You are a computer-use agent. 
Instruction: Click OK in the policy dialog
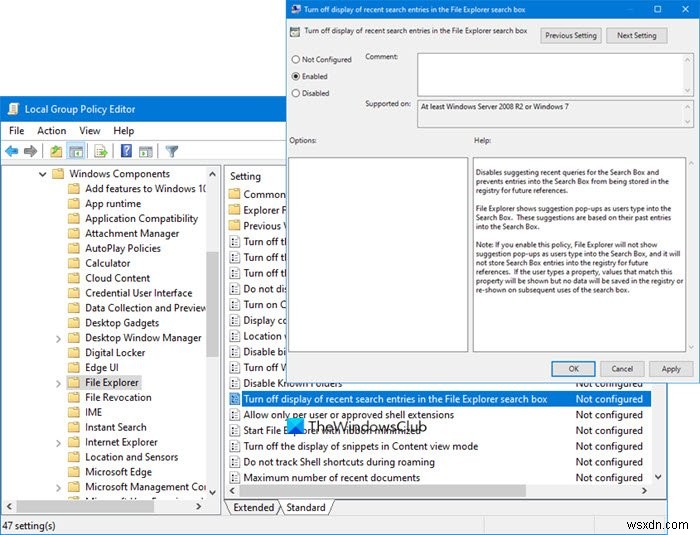point(573,369)
